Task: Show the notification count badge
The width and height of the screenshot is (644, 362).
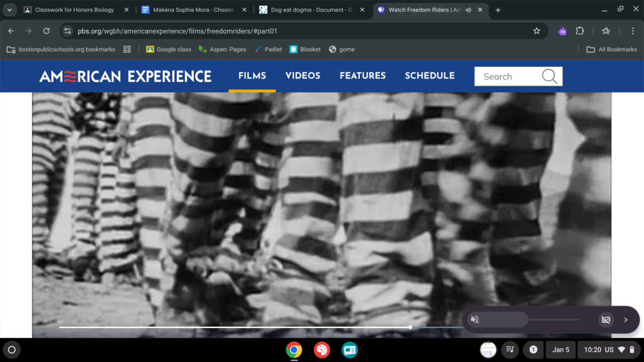Action: [533, 350]
